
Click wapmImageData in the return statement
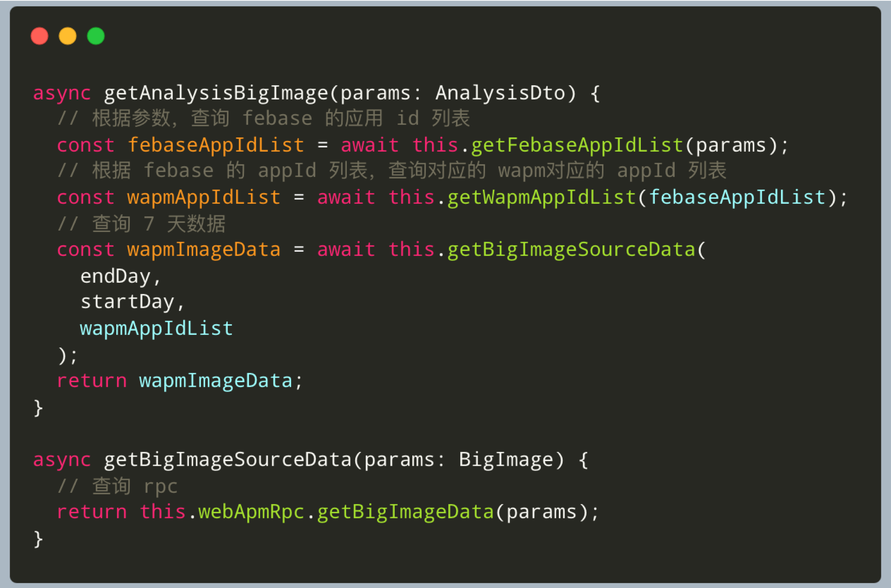[216, 381]
